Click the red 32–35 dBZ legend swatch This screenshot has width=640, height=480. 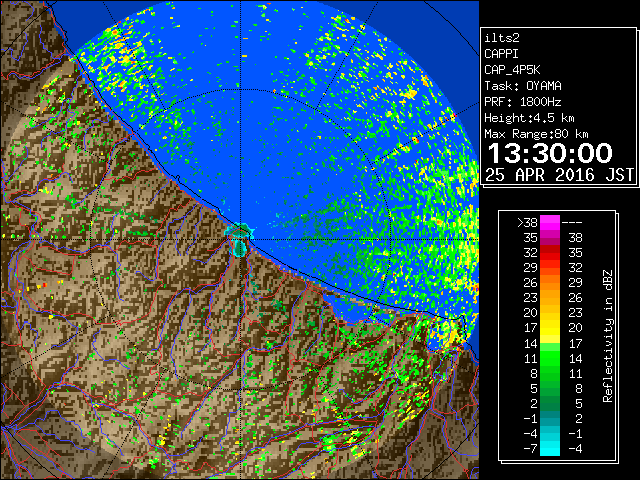click(x=550, y=253)
